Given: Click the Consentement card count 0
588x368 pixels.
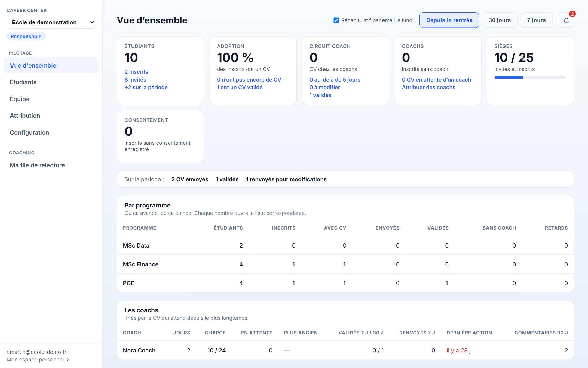Looking at the screenshot, I should tap(128, 131).
